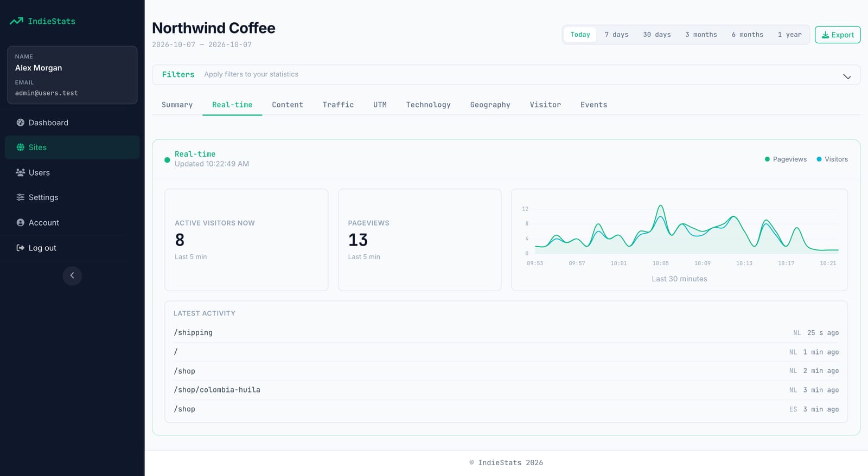Toggle the Visitors legend series
The height and width of the screenshot is (476, 868).
click(832, 159)
